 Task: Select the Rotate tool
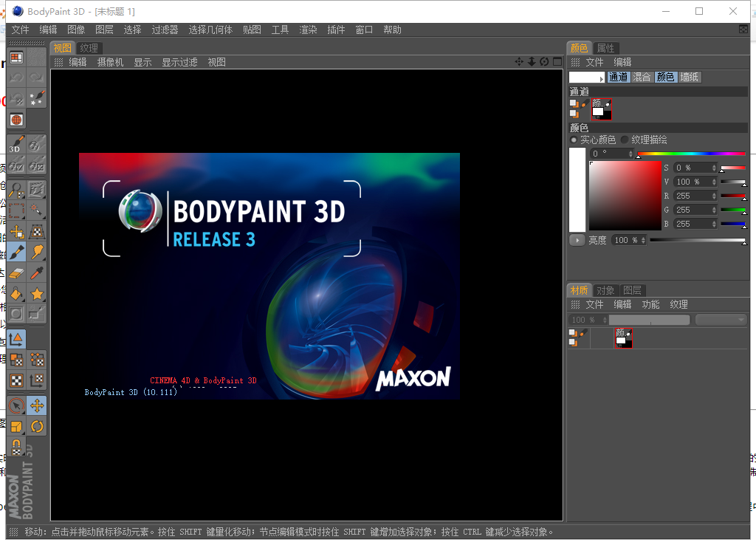click(x=37, y=427)
